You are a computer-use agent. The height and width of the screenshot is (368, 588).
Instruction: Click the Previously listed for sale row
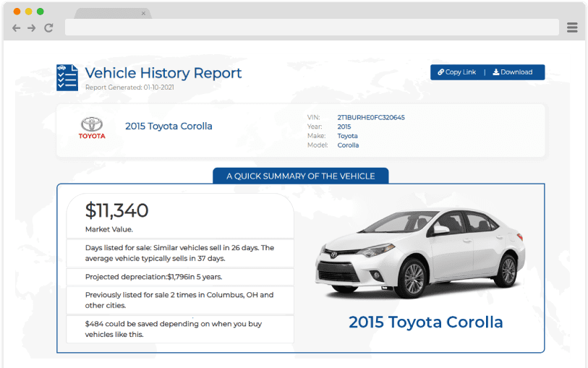[180, 300]
